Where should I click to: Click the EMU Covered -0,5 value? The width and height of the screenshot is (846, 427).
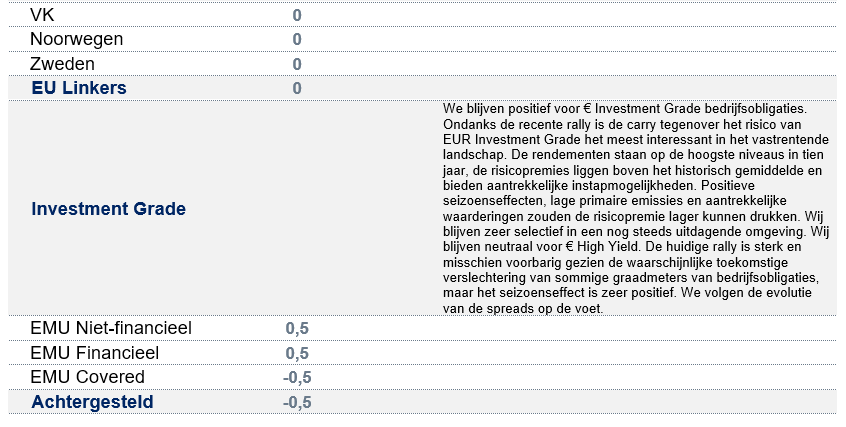tap(296, 378)
